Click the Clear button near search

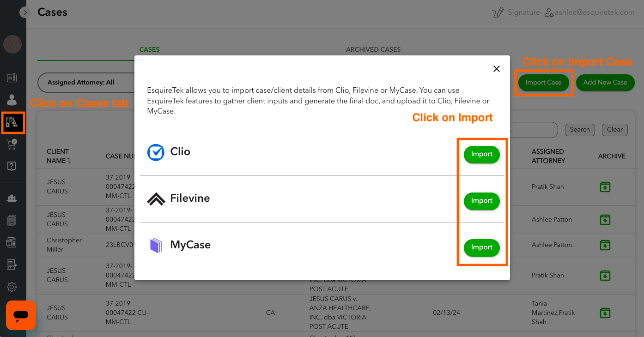tap(614, 130)
